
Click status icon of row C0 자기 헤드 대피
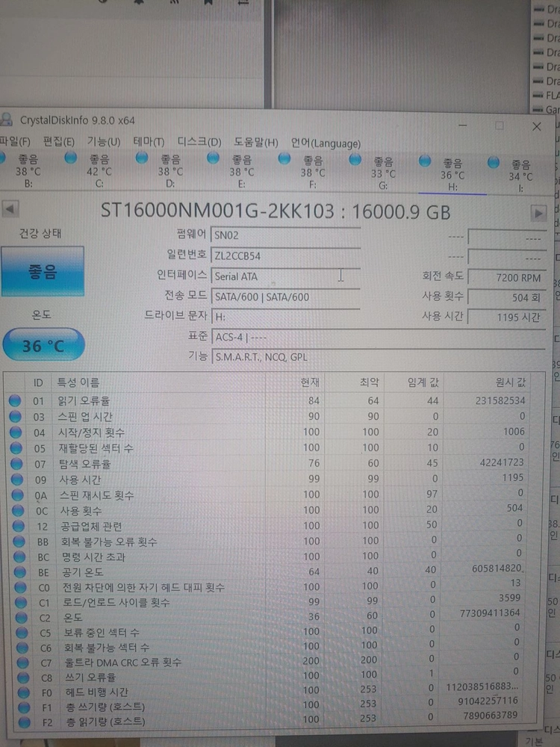point(20,587)
